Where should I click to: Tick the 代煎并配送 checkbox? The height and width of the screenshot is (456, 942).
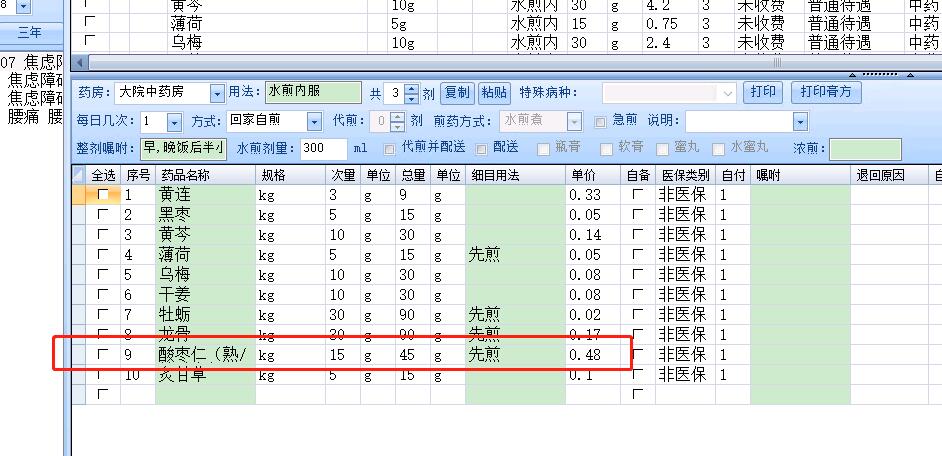pos(390,149)
